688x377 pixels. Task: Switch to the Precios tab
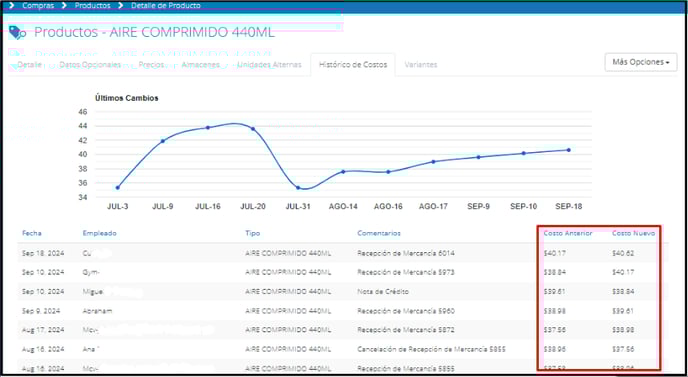click(x=151, y=65)
